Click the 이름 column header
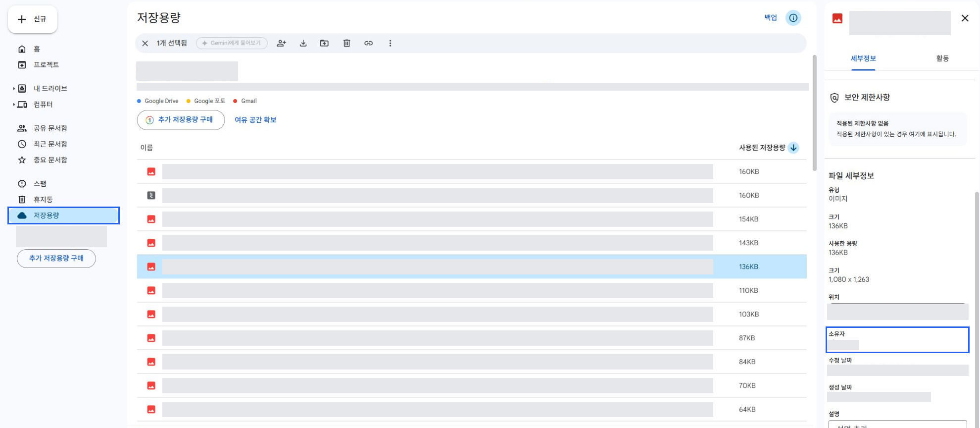The image size is (980, 428). tap(147, 148)
